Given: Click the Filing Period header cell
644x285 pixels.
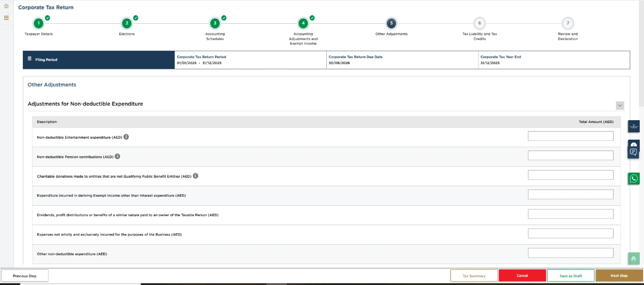Looking at the screenshot, I should (x=99, y=60).
